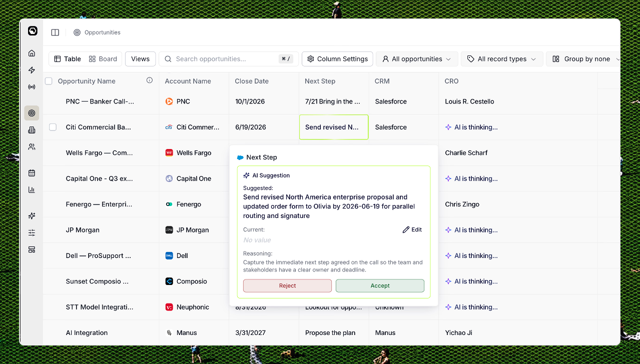Viewport: 640px width, 364px height.
Task: Open the layout template sidebar icon
Action: tap(32, 249)
